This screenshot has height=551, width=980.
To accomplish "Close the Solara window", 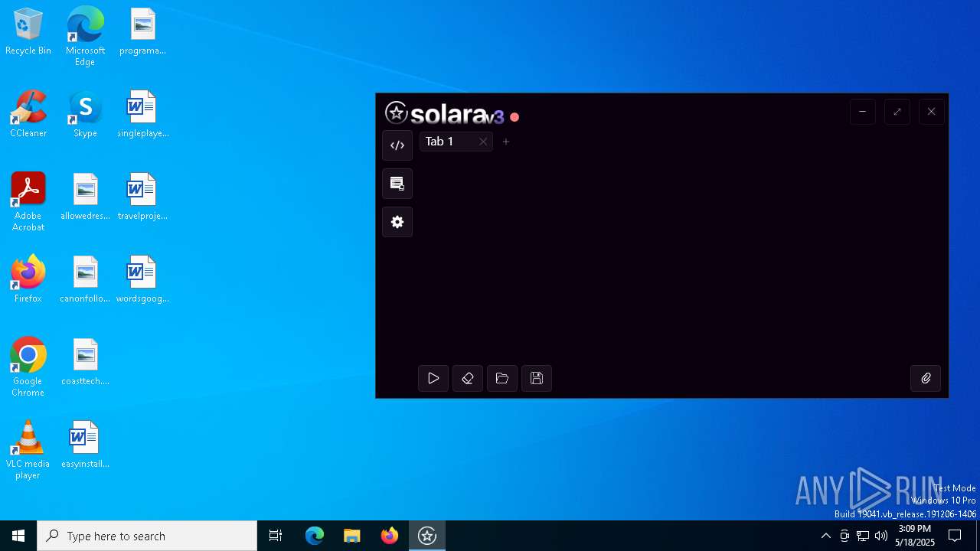I will tap(932, 112).
